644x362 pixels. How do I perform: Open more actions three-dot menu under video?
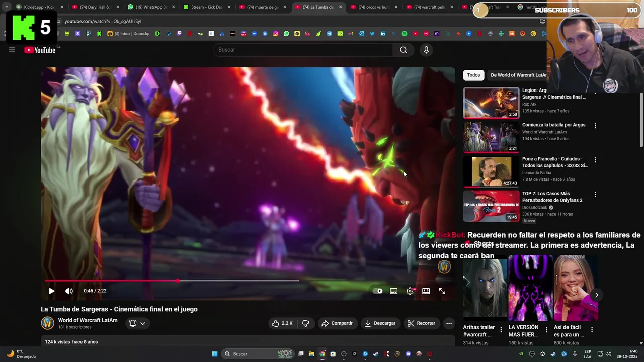tap(449, 323)
